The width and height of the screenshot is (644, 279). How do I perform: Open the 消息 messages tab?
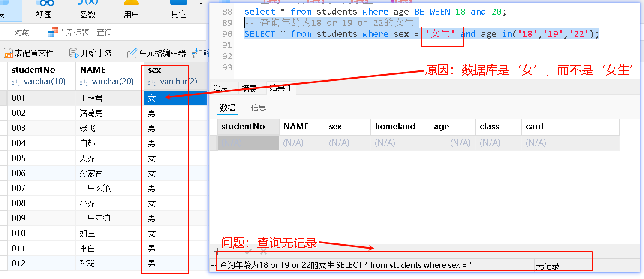[x=221, y=88]
